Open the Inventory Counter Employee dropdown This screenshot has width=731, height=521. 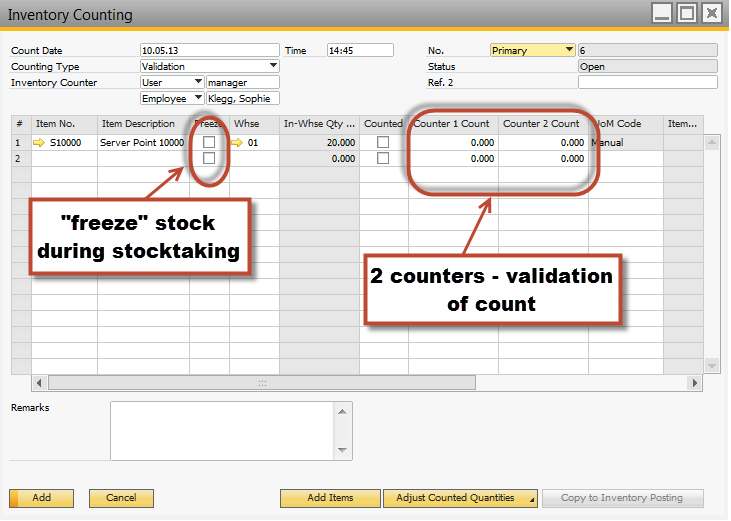pos(197,98)
